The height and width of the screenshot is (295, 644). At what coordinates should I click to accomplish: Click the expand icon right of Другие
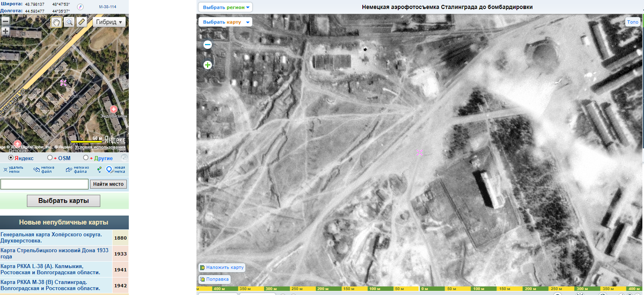point(125,158)
